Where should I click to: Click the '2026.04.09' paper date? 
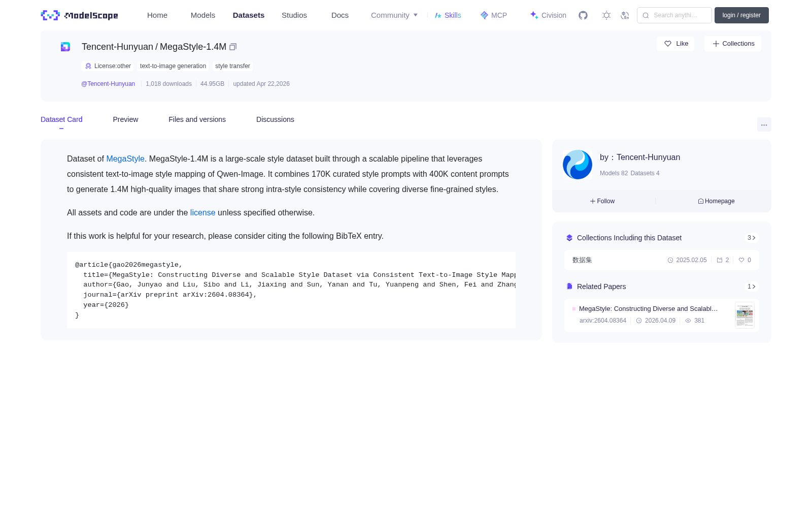point(660,321)
